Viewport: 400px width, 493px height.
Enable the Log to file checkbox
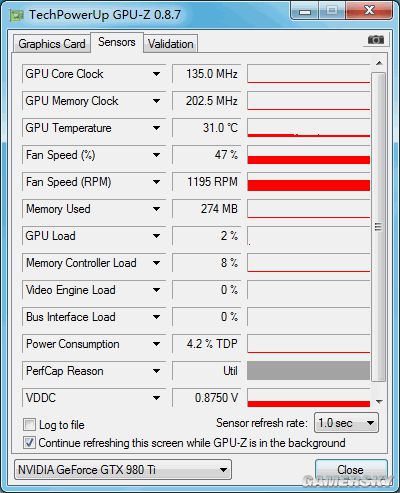29,425
